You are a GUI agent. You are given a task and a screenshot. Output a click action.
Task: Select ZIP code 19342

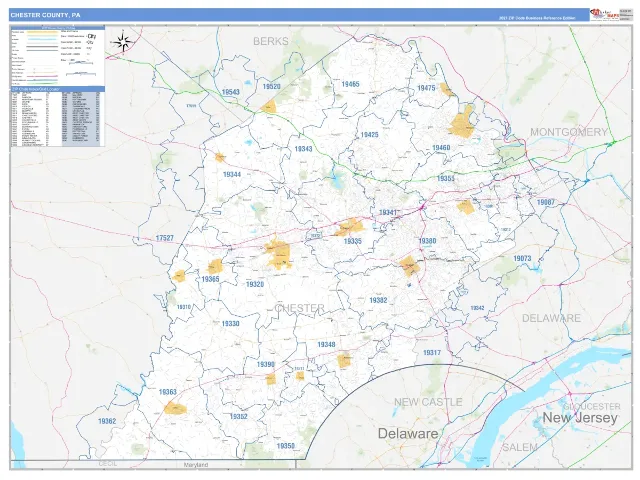coord(477,308)
